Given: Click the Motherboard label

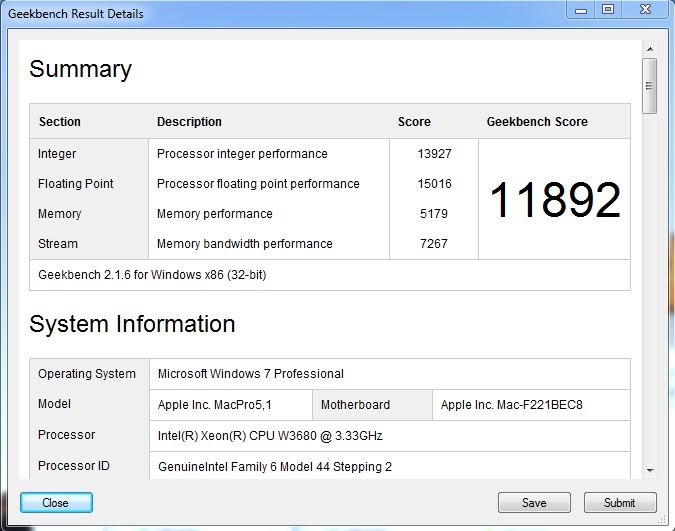Looking at the screenshot, I should pyautogui.click(x=355, y=405).
